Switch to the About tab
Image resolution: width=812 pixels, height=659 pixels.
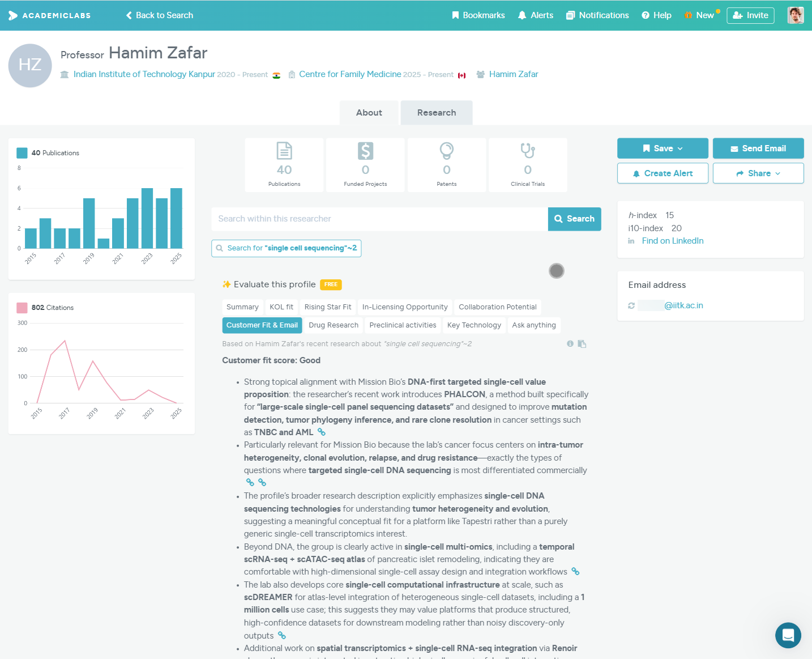point(369,113)
